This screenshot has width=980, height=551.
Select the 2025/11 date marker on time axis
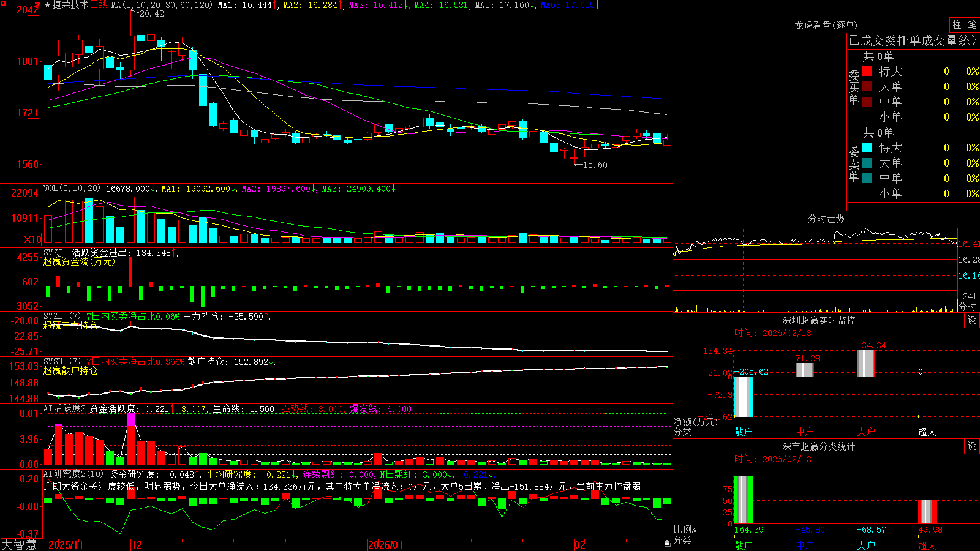click(x=66, y=545)
